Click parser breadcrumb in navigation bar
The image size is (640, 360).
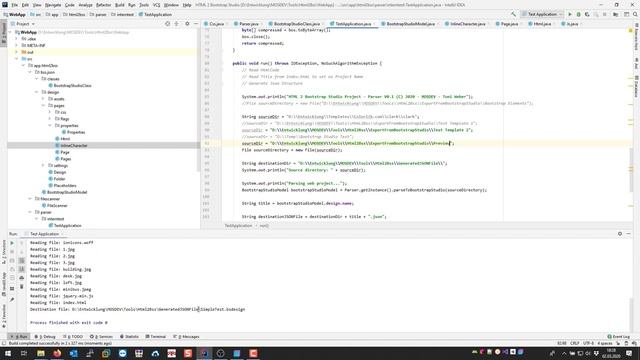98,15
